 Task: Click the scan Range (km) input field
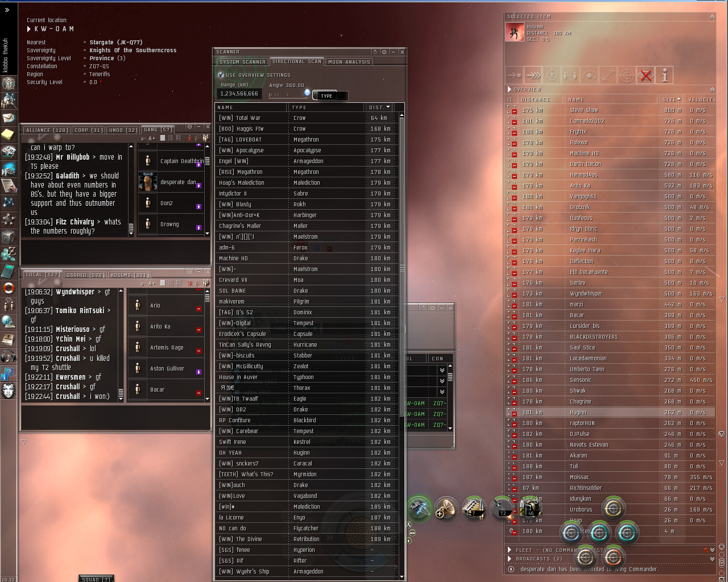coord(240,94)
